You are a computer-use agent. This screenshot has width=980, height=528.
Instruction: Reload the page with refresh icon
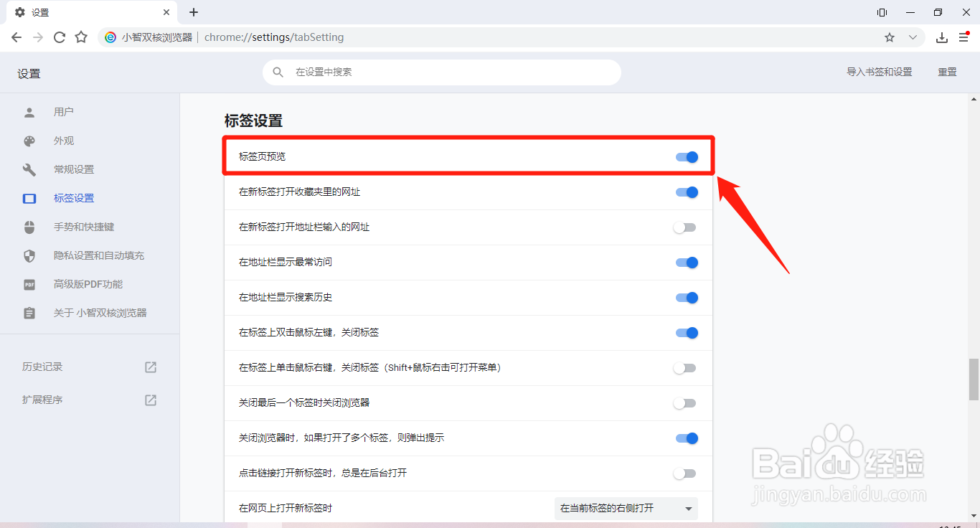tap(60, 37)
